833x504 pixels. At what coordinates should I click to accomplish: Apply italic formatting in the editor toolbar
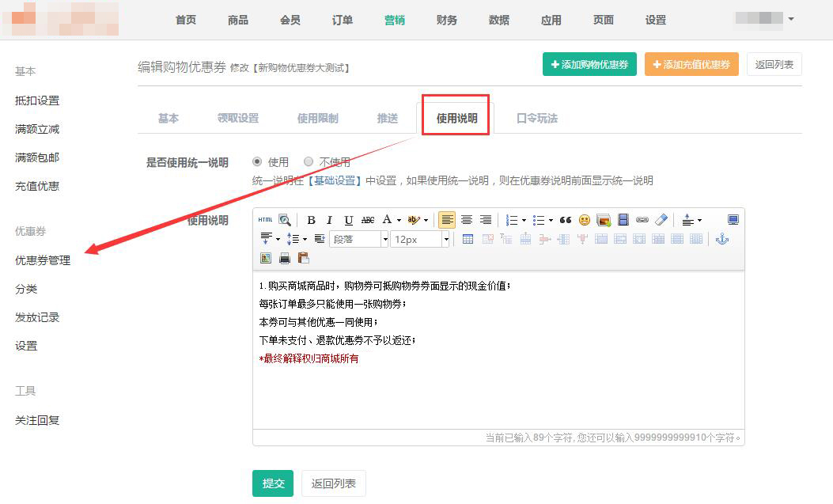point(331,220)
